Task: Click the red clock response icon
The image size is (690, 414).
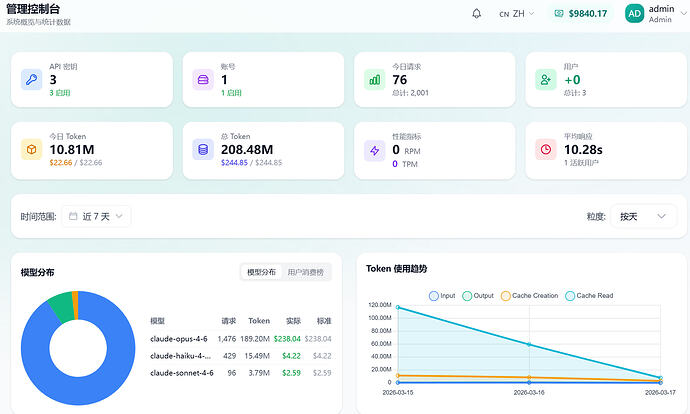Action: [x=546, y=150]
